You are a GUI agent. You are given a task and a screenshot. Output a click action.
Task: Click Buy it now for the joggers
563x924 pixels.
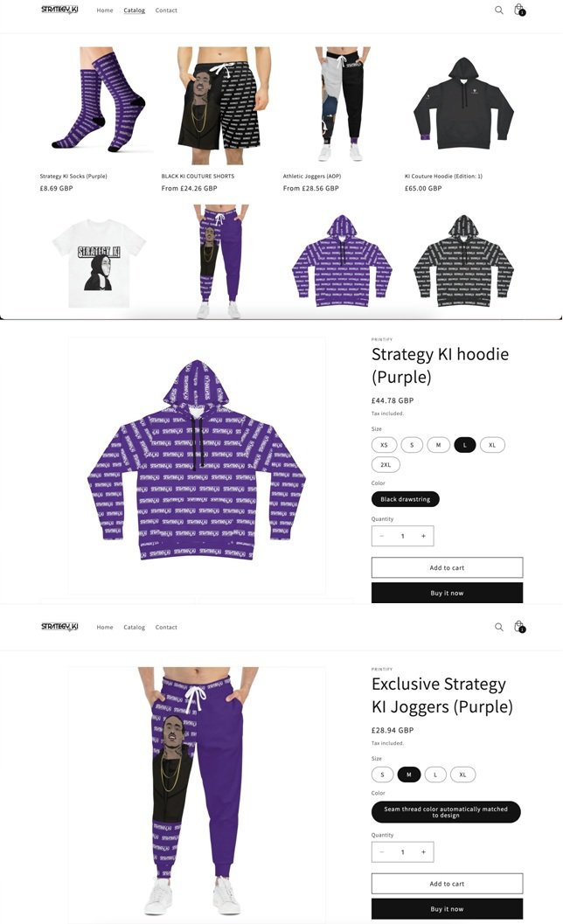tap(447, 908)
